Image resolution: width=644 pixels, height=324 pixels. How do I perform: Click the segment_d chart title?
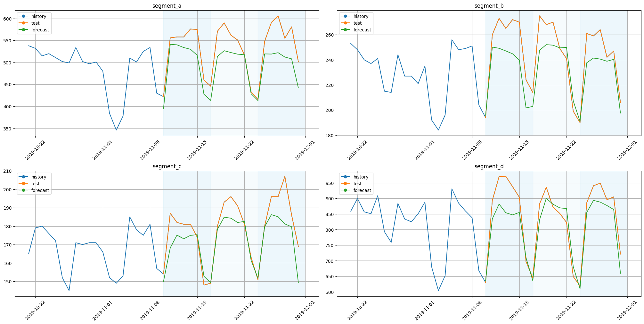coord(489,166)
